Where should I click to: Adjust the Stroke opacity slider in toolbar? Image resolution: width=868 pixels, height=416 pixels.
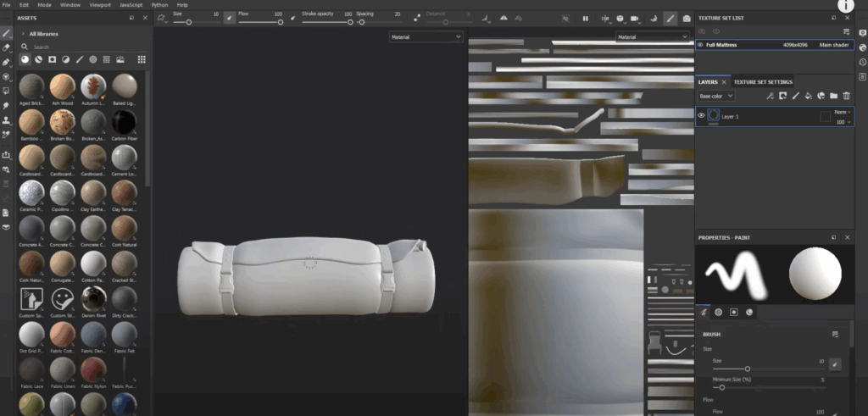tap(326, 22)
